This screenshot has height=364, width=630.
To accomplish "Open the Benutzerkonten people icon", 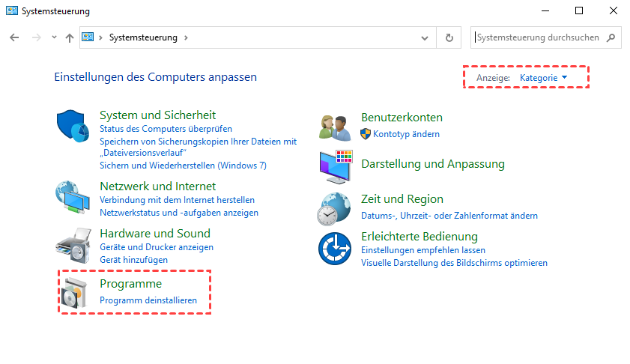I will click(x=334, y=126).
